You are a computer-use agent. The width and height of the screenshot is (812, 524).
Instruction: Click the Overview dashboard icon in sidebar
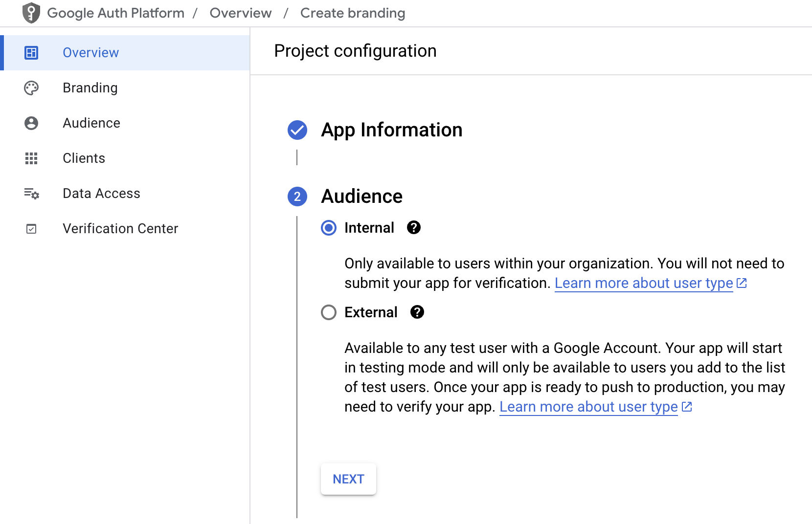31,53
